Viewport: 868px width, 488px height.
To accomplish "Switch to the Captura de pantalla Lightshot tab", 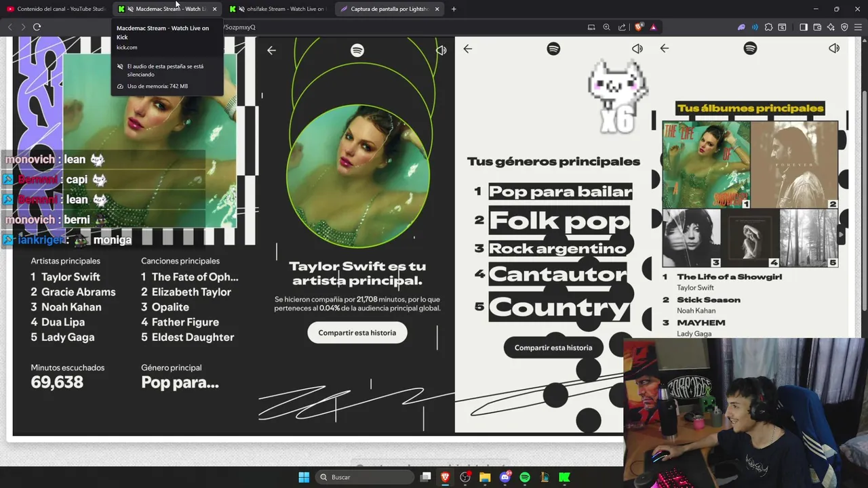I will pyautogui.click(x=390, y=9).
